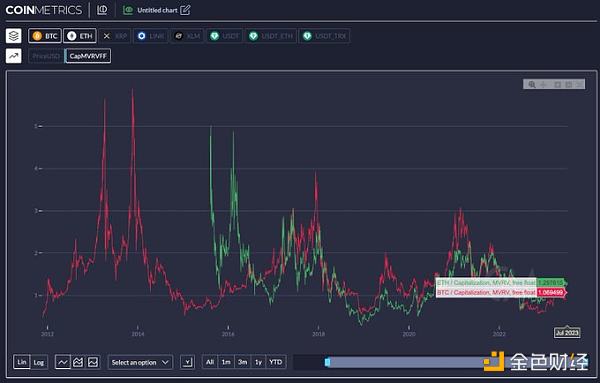This screenshot has height=383, width=600.
Task: Click the Coin Metrics logo
Action: [x=44, y=10]
